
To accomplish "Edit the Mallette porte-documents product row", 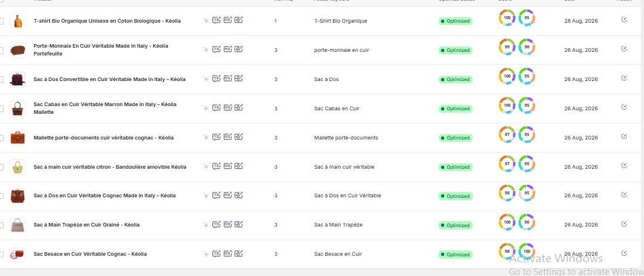I will click(624, 136).
